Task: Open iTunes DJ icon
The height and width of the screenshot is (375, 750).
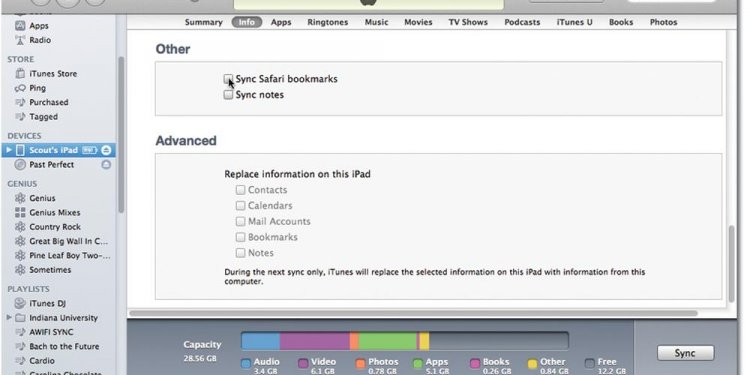Action: pos(20,303)
